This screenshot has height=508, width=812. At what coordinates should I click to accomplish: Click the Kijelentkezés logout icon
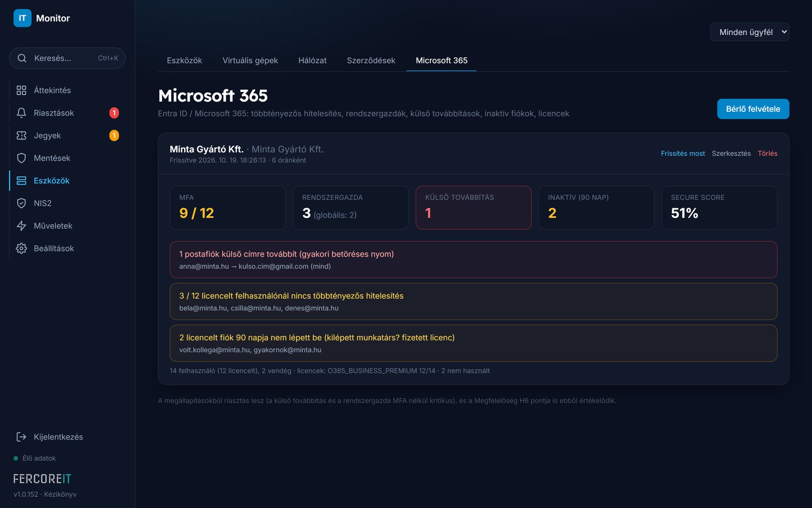[x=21, y=437]
